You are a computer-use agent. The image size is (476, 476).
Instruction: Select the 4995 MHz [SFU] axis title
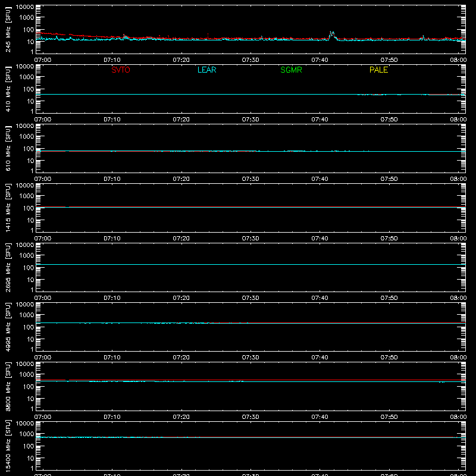click(8, 327)
